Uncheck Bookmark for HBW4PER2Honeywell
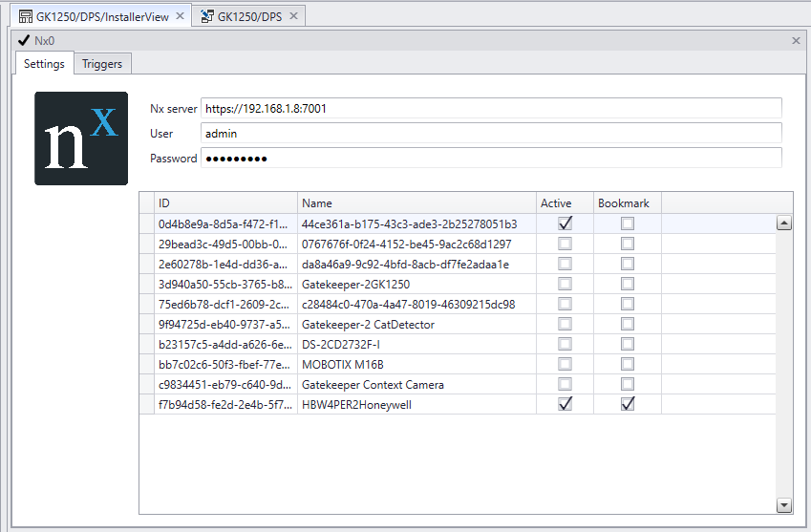Screen dimensions: 811x532 (628, 404)
